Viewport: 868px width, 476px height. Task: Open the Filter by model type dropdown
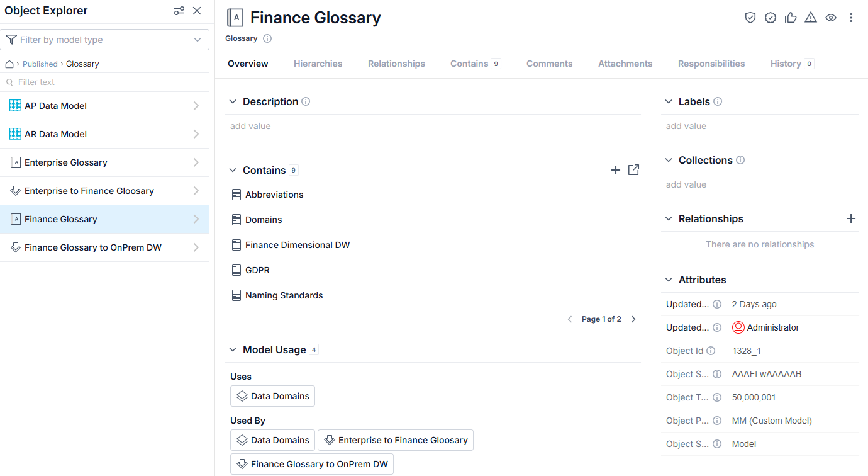(x=104, y=40)
